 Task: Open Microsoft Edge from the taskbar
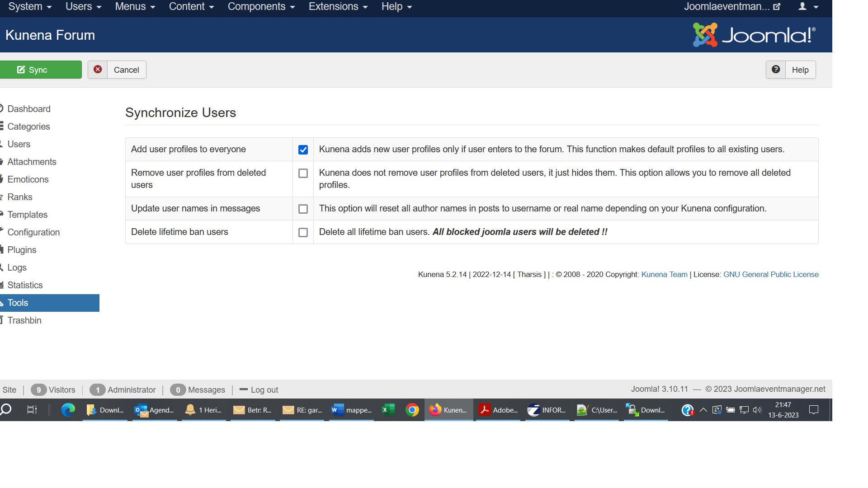coord(68,410)
